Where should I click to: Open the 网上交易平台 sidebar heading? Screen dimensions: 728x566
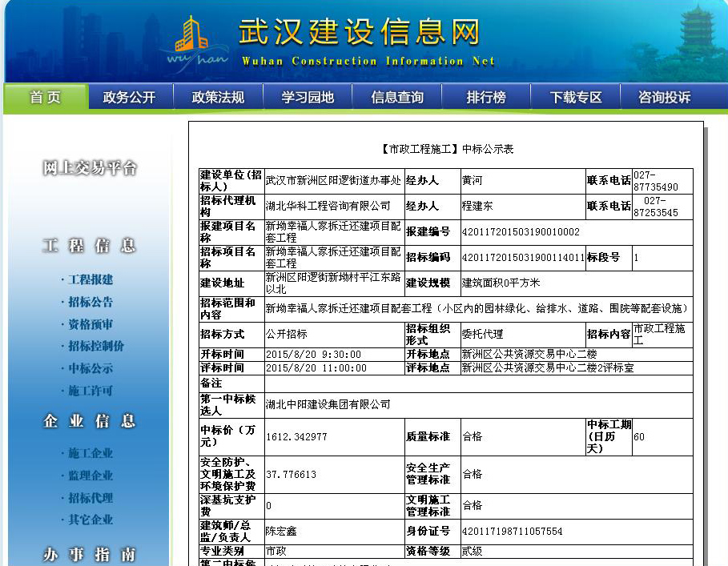(x=90, y=168)
